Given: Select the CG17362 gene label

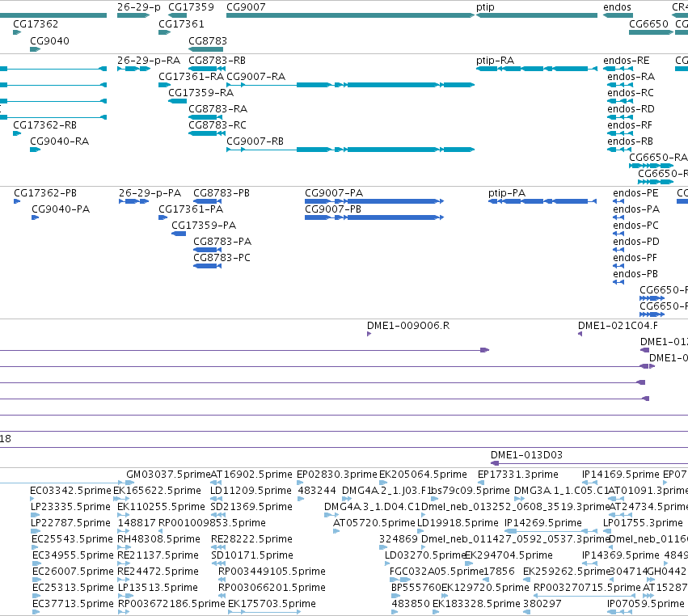Looking at the screenshot, I should [36, 24].
